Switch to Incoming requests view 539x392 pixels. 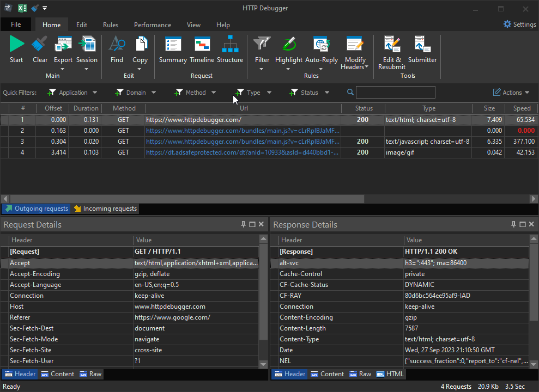coord(105,209)
